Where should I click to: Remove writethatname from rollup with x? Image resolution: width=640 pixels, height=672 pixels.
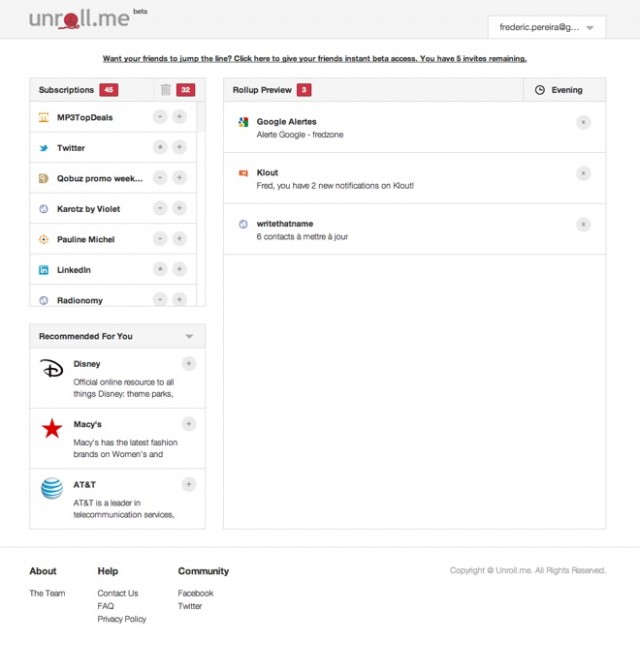[x=583, y=224]
